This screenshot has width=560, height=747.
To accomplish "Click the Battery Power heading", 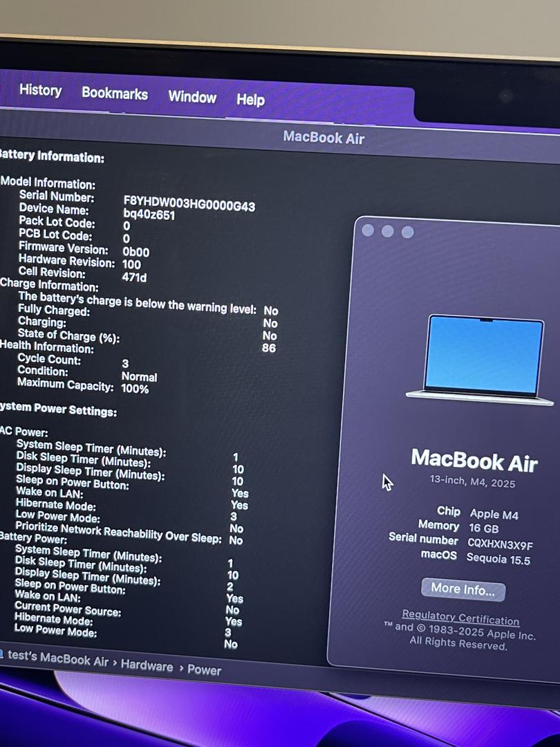I will (x=33, y=537).
